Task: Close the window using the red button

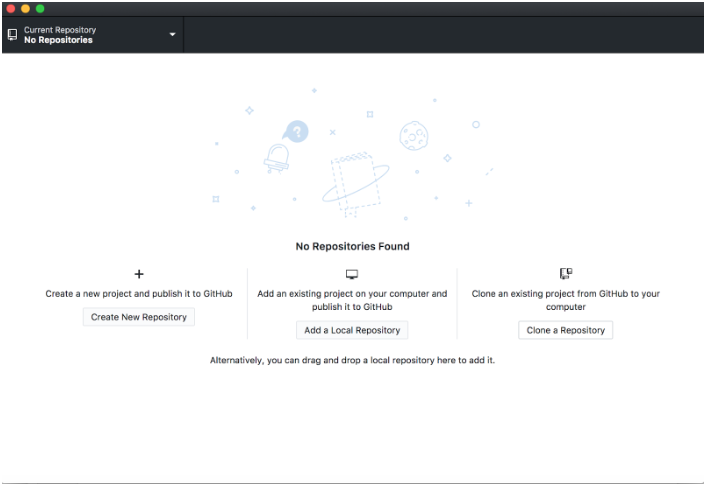Action: (x=11, y=9)
